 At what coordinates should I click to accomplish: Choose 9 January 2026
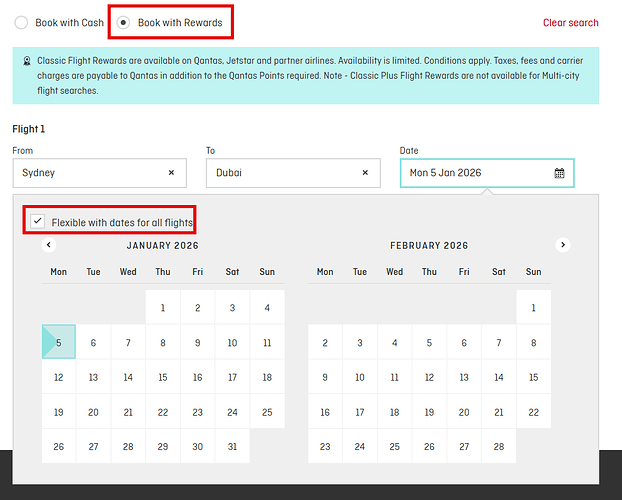[198, 342]
